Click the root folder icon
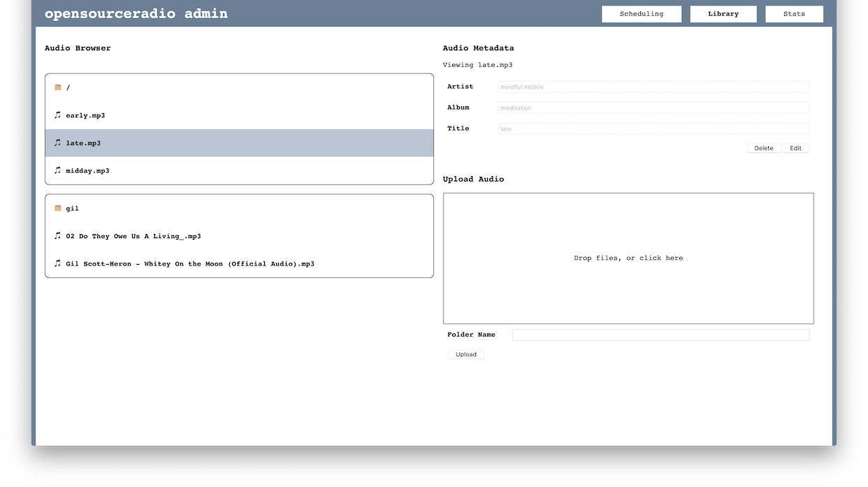 (x=58, y=87)
